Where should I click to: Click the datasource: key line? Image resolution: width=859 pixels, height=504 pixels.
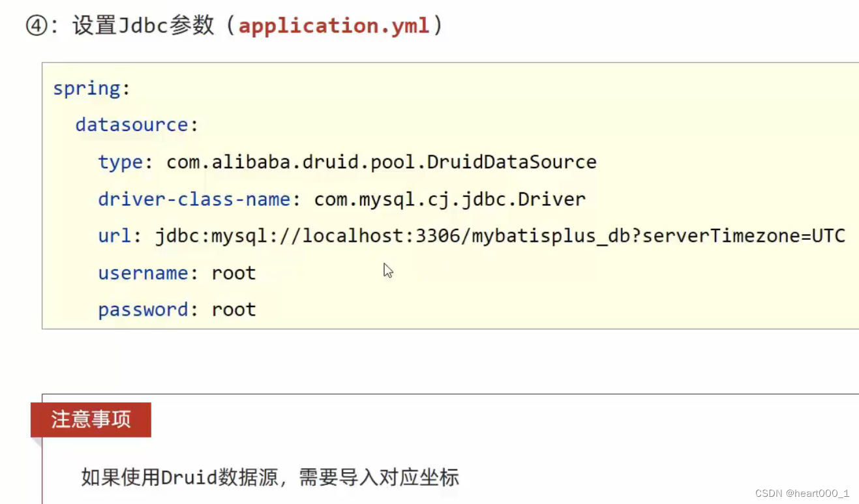pyautogui.click(x=137, y=125)
